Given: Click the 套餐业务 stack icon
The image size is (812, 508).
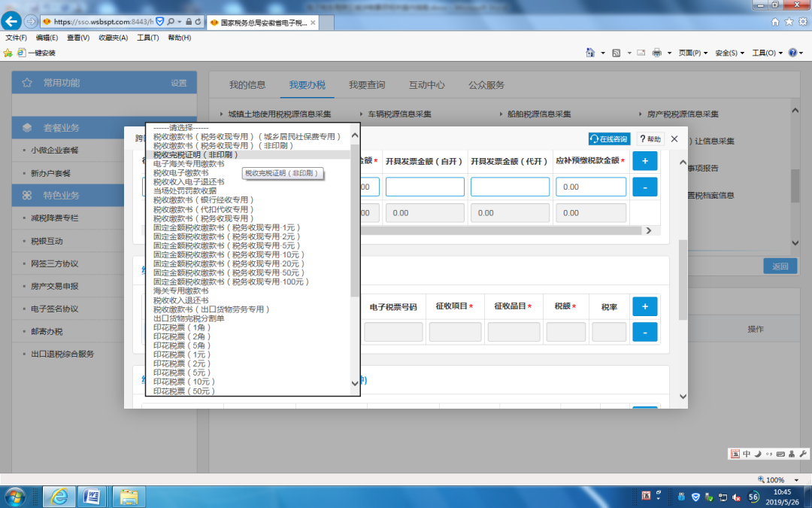Looking at the screenshot, I should pyautogui.click(x=27, y=127).
